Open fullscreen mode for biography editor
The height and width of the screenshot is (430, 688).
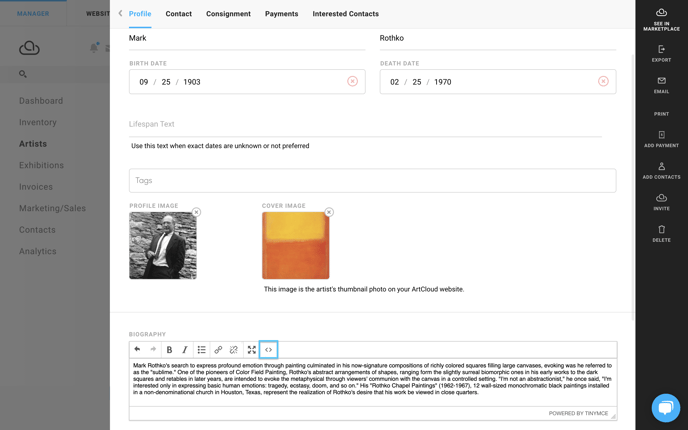click(251, 350)
